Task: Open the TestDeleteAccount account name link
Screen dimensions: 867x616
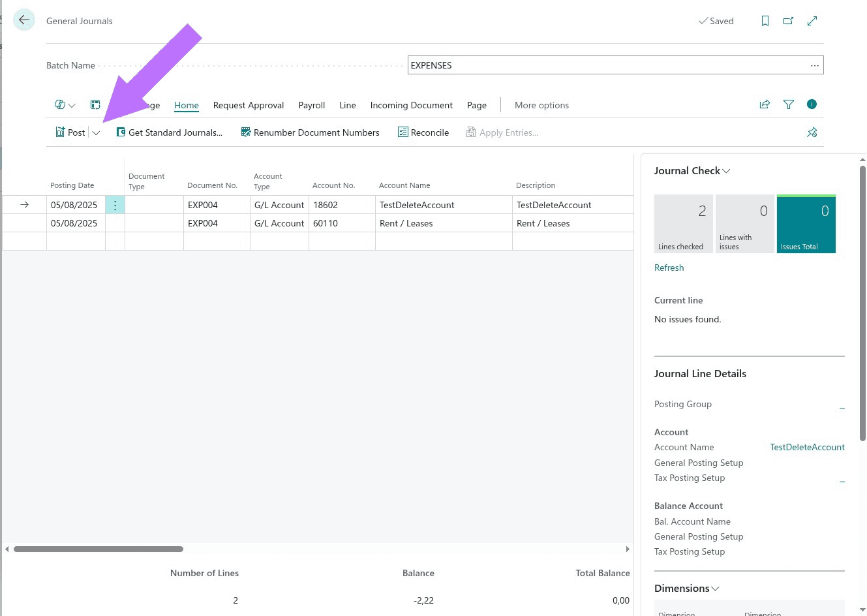Action: 807,447
